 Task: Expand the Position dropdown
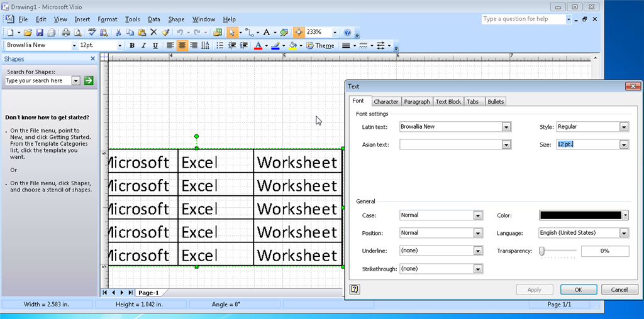pyautogui.click(x=478, y=233)
